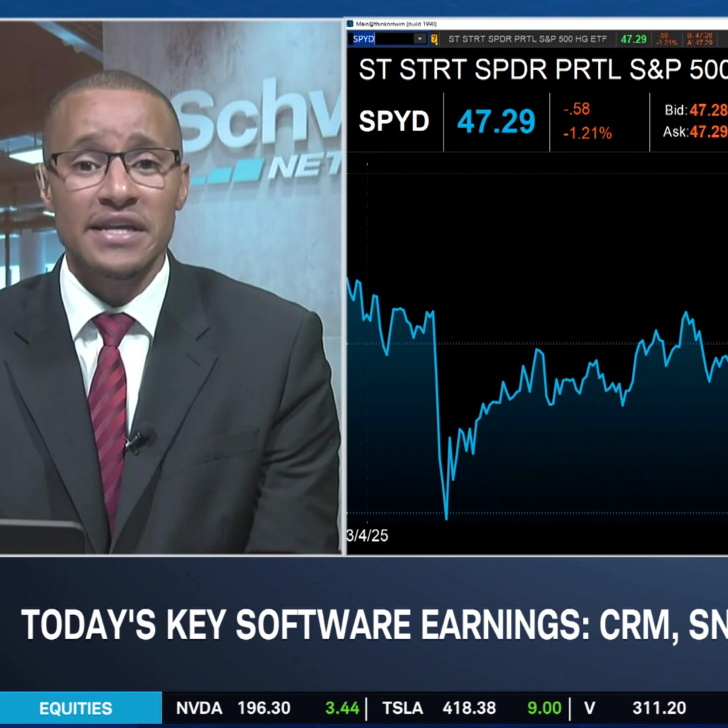Click the V ticker symbol
The height and width of the screenshot is (728, 728).
pos(590,708)
